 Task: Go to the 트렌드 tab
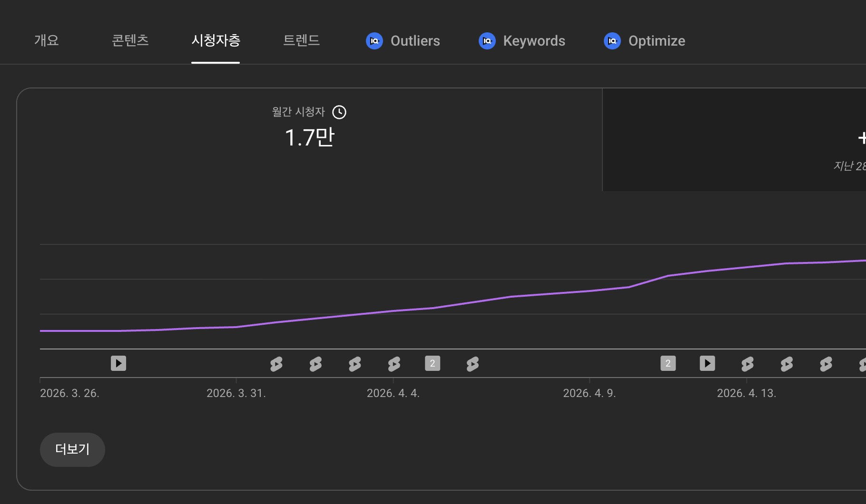301,40
